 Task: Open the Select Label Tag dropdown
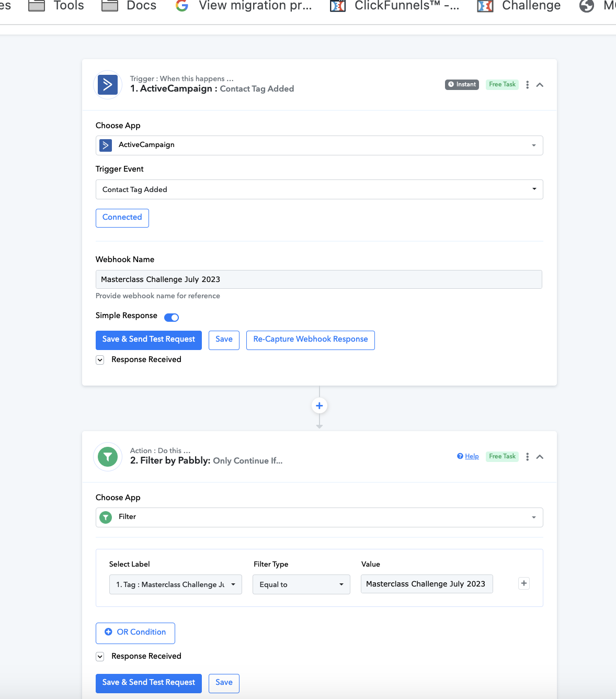(176, 584)
